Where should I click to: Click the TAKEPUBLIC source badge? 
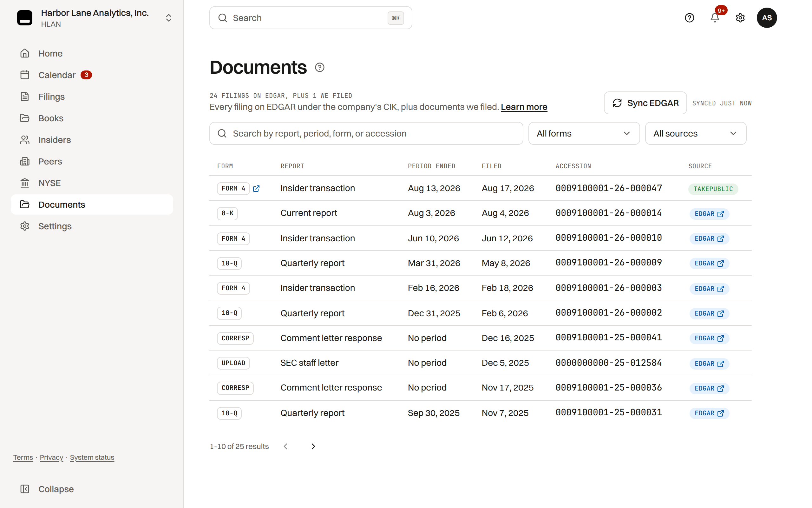pyautogui.click(x=713, y=189)
